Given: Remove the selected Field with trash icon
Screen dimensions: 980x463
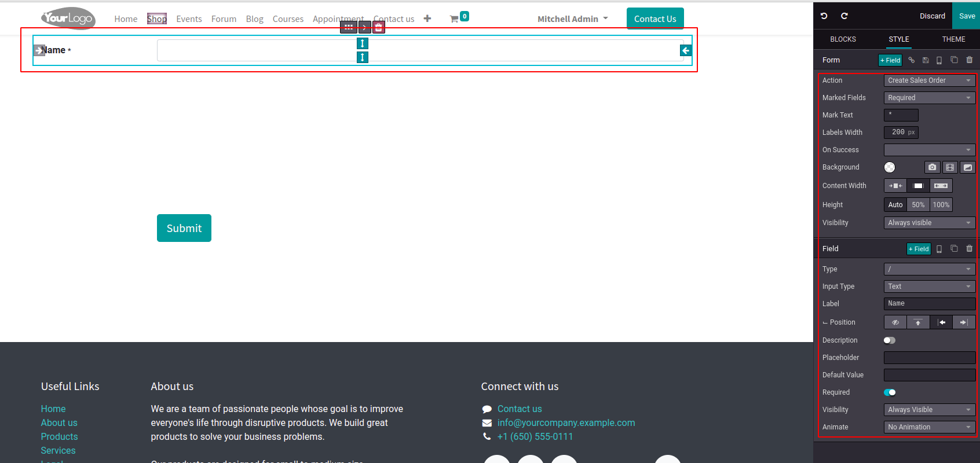Looking at the screenshot, I should point(970,249).
